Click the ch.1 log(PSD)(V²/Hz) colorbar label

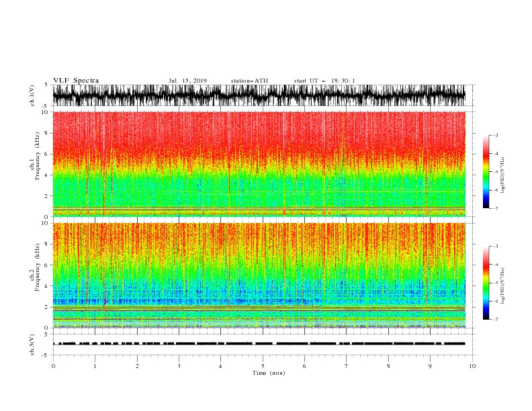click(502, 175)
